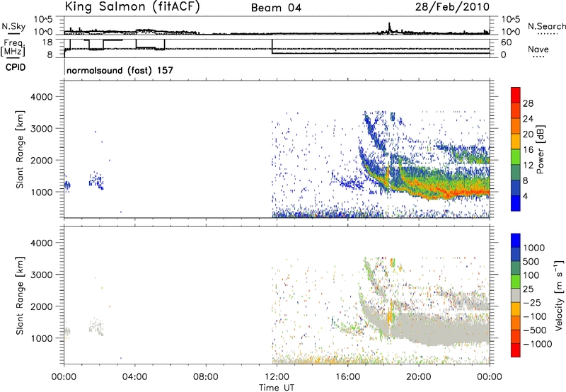566x392 pixels.
Task: Click the bright blue bottom power colorbar segment
Action: (x=516, y=203)
